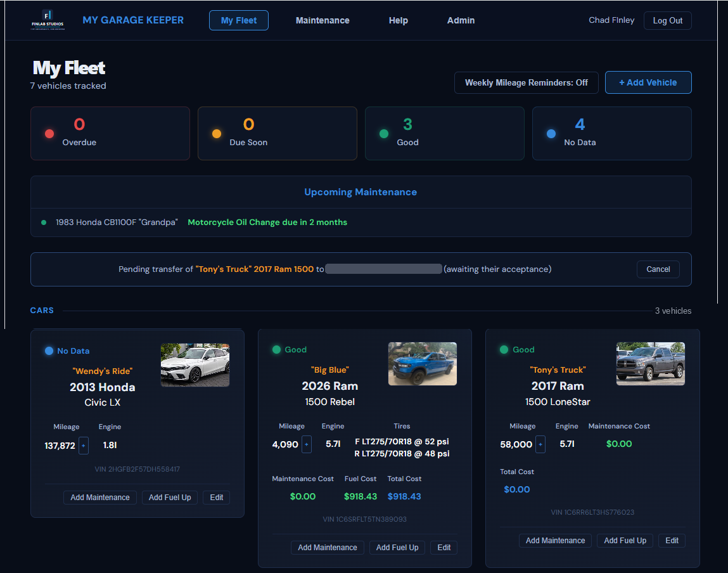This screenshot has height=573, width=728.
Task: Click the $918.43 Fuel Cost value
Action: pos(361,496)
